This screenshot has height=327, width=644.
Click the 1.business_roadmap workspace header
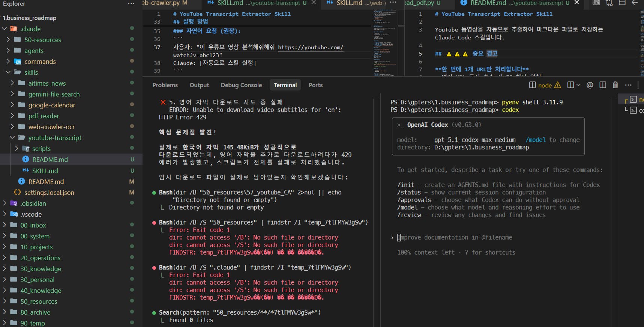(71, 18)
